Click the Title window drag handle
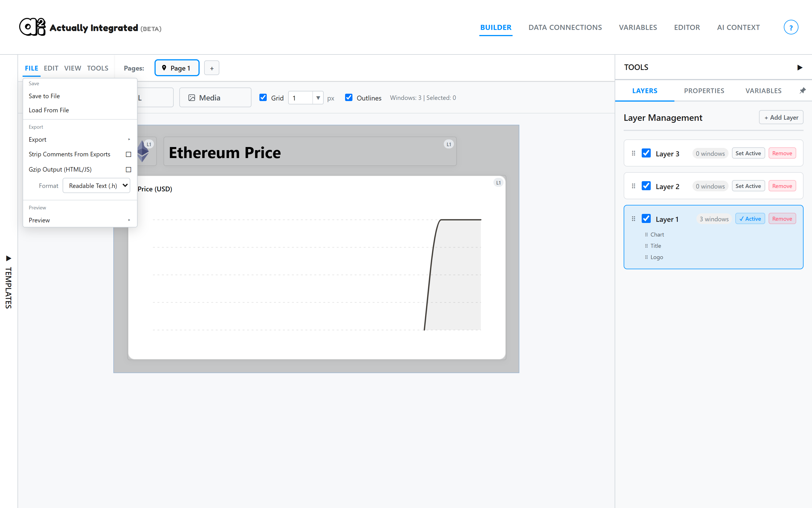The image size is (812, 508). pyautogui.click(x=646, y=246)
